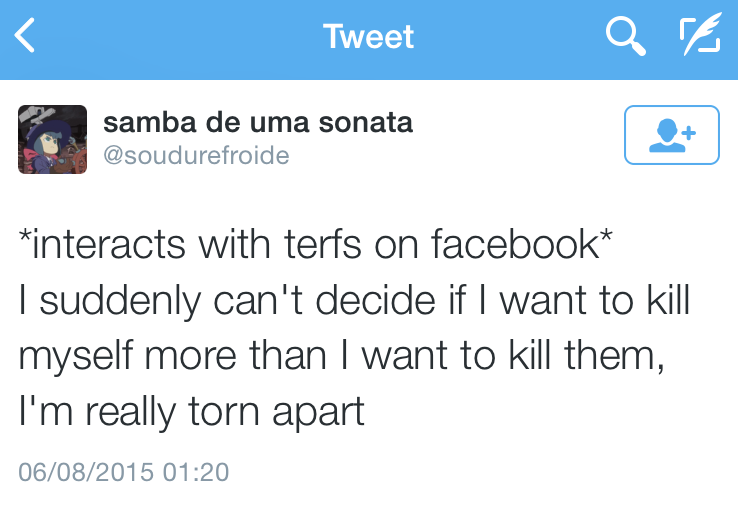Tap the timestamp 06/08/2015 01:20
738x514 pixels.
124,471
